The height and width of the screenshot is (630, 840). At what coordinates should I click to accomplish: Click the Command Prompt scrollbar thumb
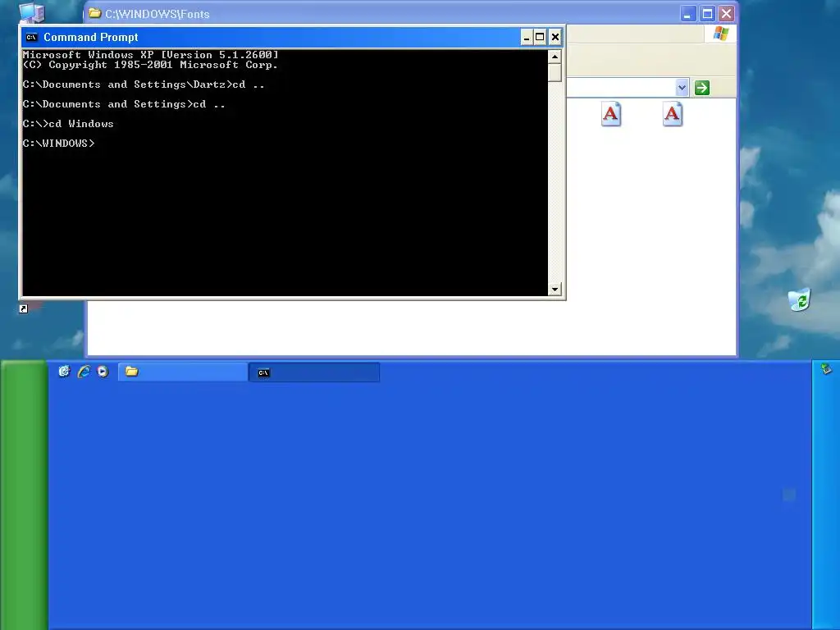[555, 72]
